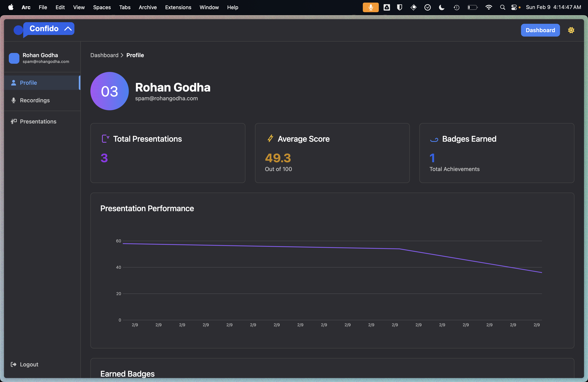The image size is (588, 382).
Task: Click the blue sidebar user avatar square
Action: click(x=14, y=58)
